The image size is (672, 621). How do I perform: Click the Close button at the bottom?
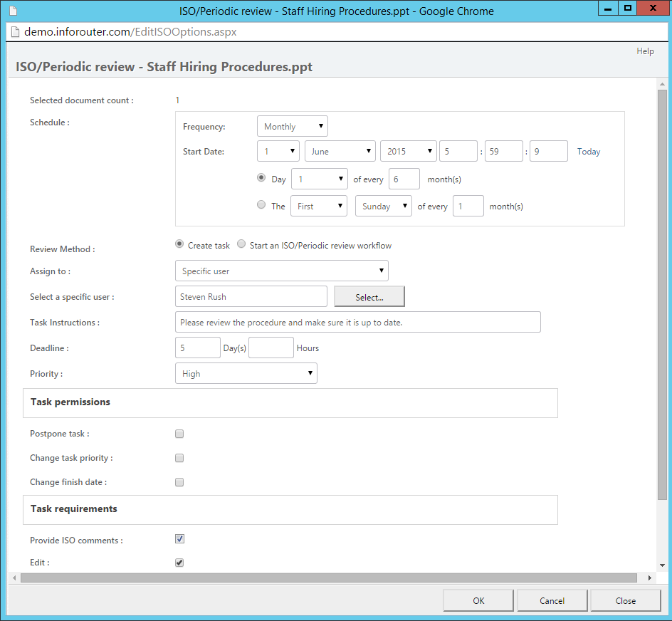625,600
